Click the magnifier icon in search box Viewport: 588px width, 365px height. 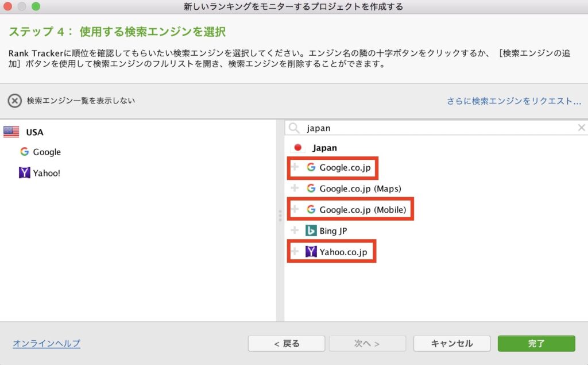(x=295, y=128)
